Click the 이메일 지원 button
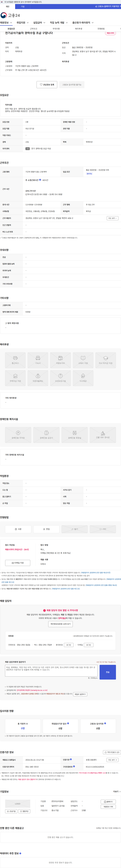This screenshot has width=121, height=868. pyautogui.click(x=18, y=563)
